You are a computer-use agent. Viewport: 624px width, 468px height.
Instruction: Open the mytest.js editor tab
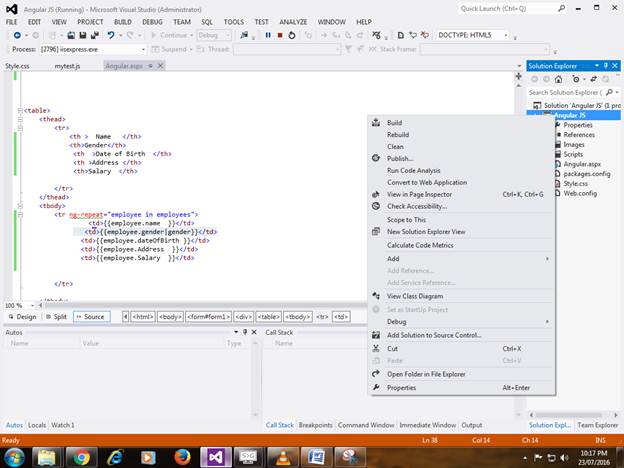click(66, 65)
